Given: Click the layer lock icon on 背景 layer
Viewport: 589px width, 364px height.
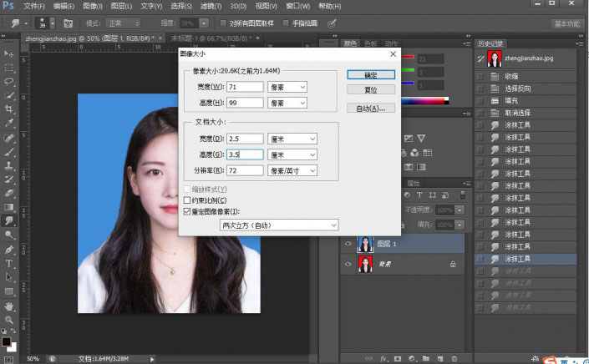Looking at the screenshot, I should [452, 264].
